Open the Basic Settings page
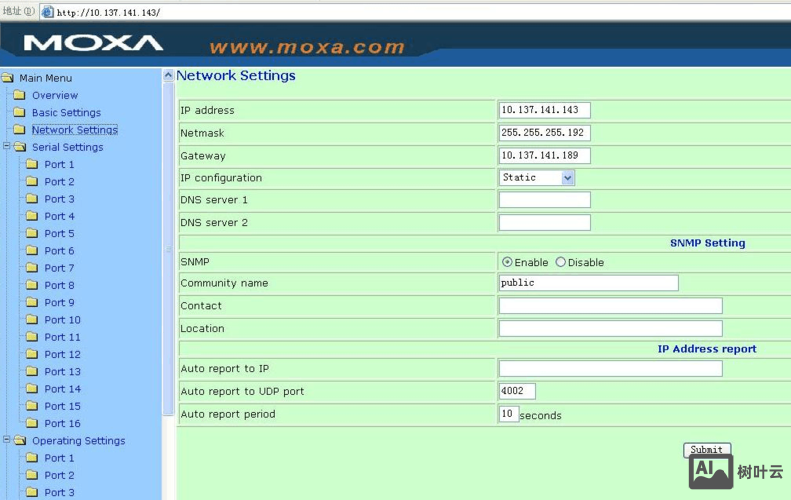 [x=67, y=113]
